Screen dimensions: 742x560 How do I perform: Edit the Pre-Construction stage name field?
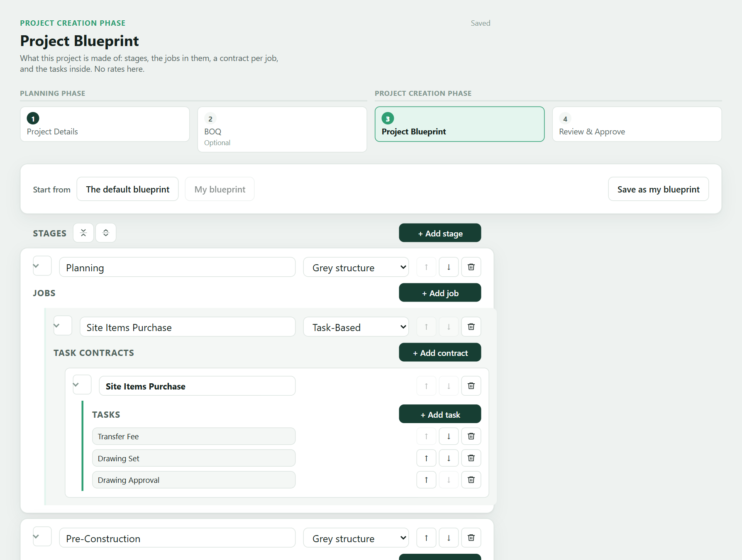click(178, 538)
